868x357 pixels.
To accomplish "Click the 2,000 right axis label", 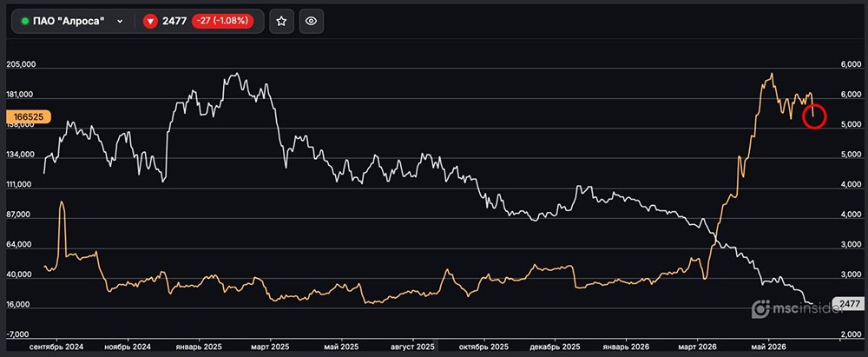I will click(x=851, y=334).
